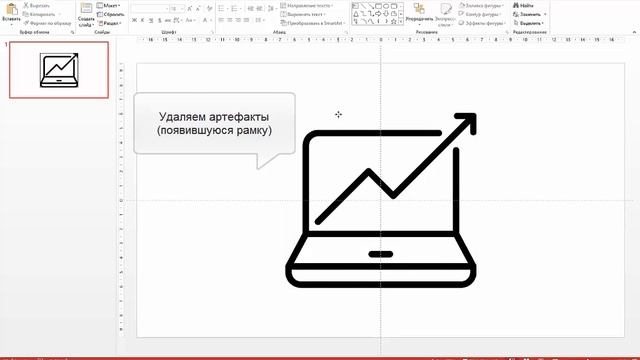640x360 pixels.
Task: Open the character spacing menu
Action: coord(178,20)
